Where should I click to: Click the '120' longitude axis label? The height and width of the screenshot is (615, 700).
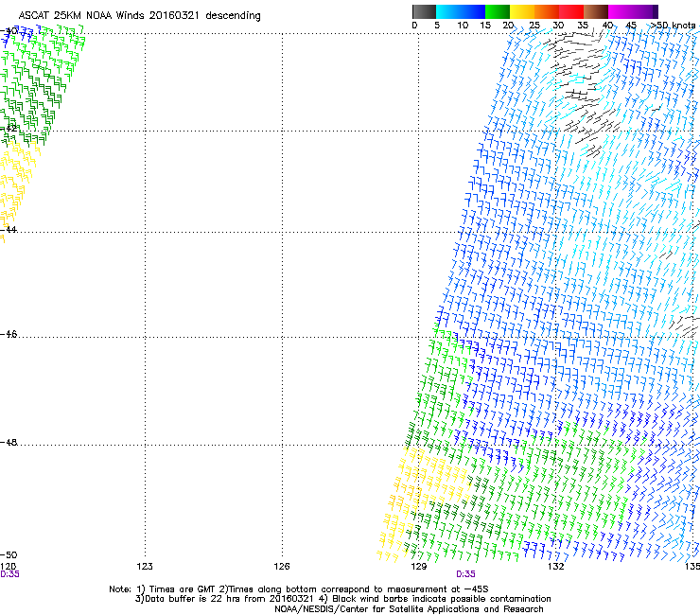[8, 566]
